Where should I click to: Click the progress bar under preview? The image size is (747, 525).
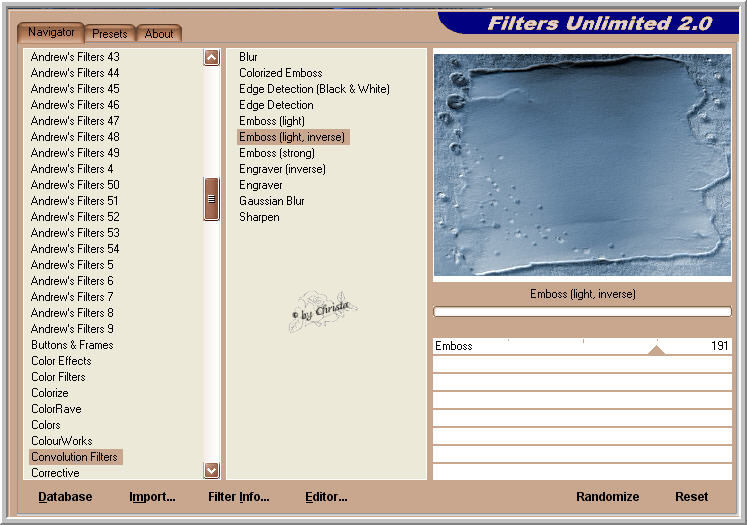582,312
